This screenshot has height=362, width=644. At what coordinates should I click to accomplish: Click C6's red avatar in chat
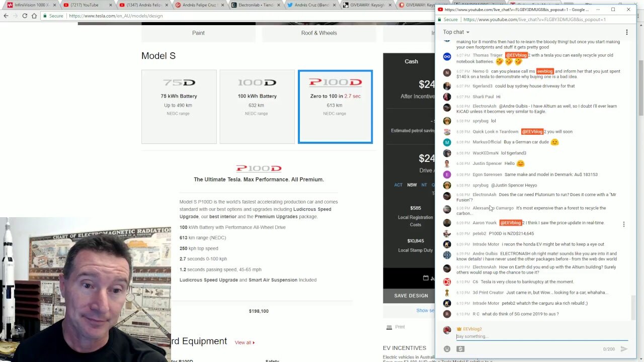coord(447,282)
